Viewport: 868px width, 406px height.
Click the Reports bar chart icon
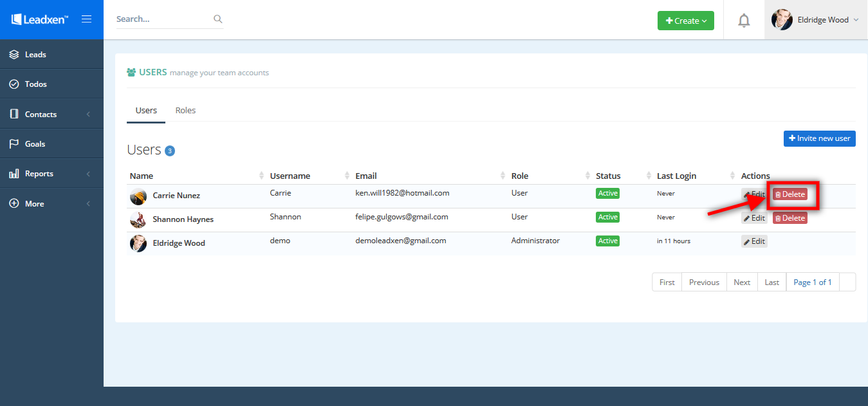point(14,174)
